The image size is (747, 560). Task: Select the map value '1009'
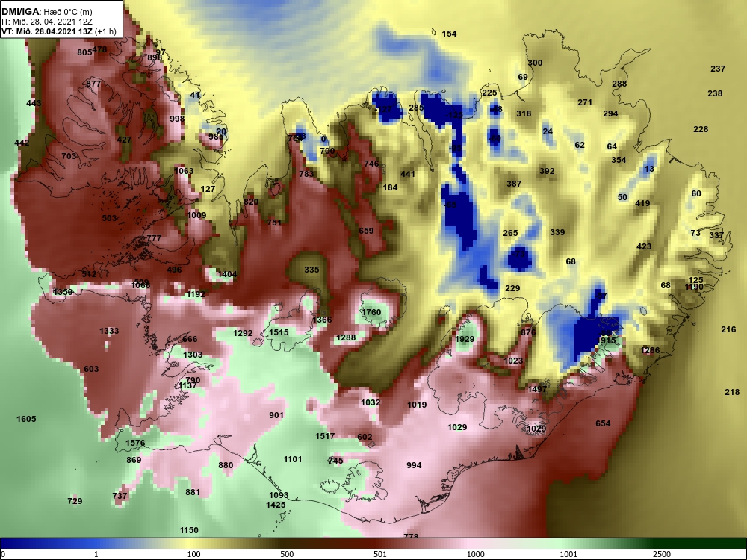(196, 215)
